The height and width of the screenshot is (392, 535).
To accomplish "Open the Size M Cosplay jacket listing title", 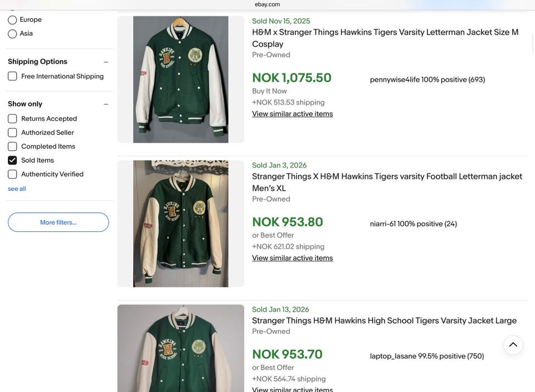I will 385,33.
